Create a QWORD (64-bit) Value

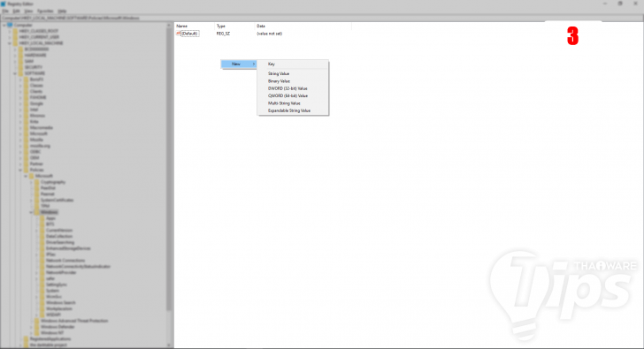tap(293, 96)
